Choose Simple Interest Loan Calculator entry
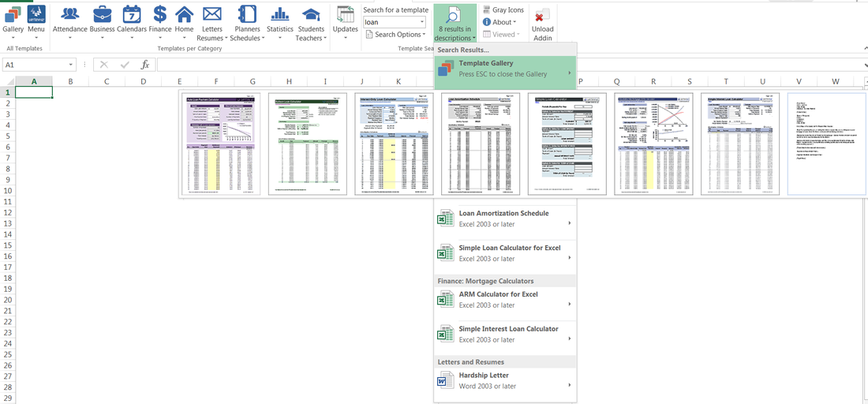This screenshot has width=868, height=404. pyautogui.click(x=505, y=335)
